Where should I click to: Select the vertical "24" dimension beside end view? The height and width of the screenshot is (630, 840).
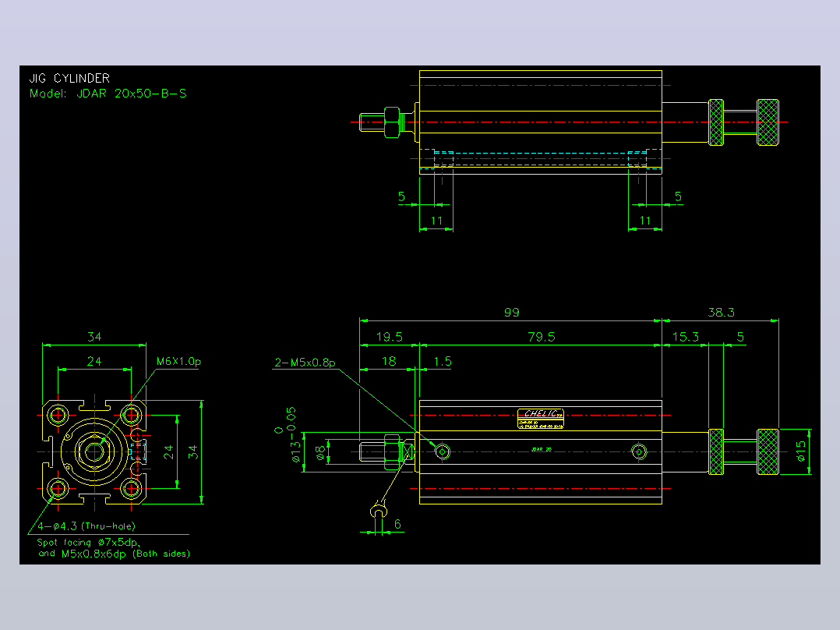click(168, 452)
